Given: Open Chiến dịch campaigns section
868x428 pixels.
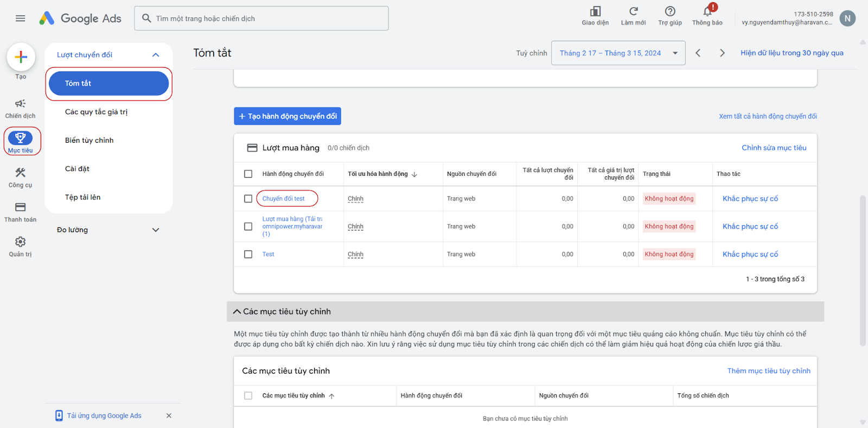Looking at the screenshot, I should [x=21, y=108].
